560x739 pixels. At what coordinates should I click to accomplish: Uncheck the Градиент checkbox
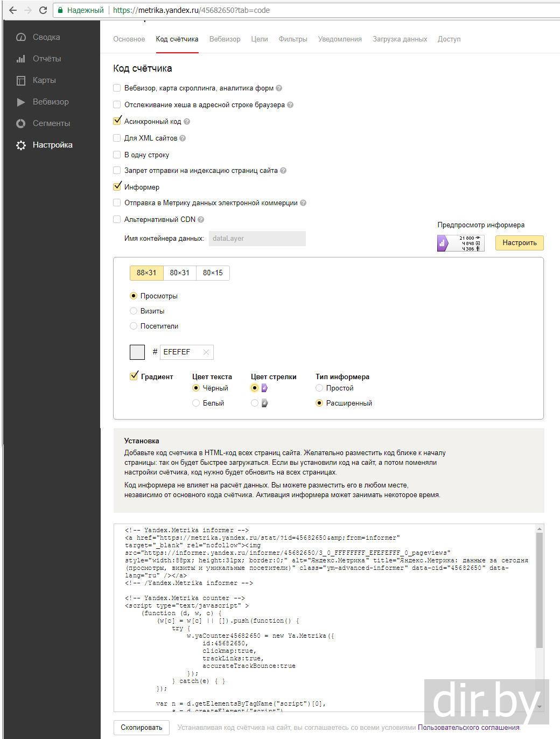pos(134,377)
